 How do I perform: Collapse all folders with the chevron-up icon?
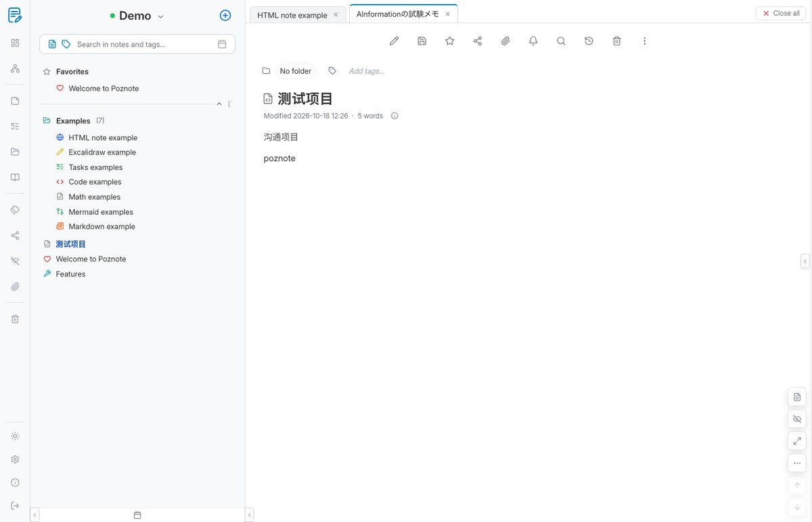[x=219, y=104]
